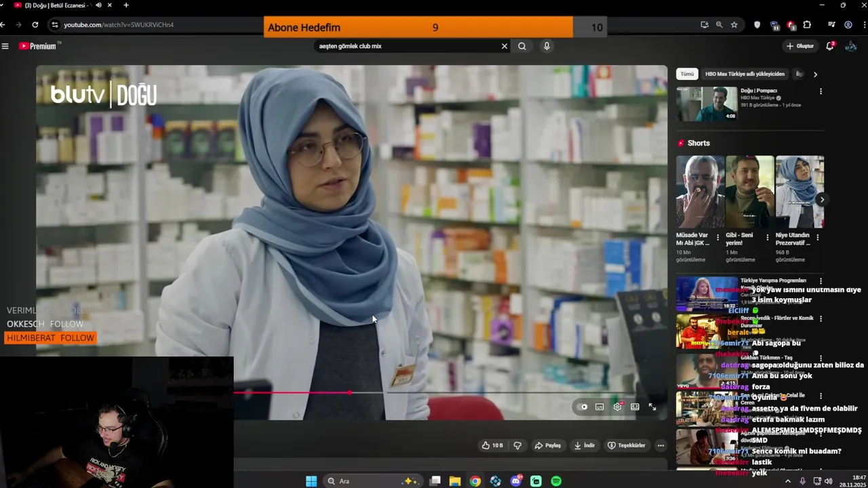Open Doğu | Pompacı video thumbnail
Screen dimensions: 868x488
(707, 104)
